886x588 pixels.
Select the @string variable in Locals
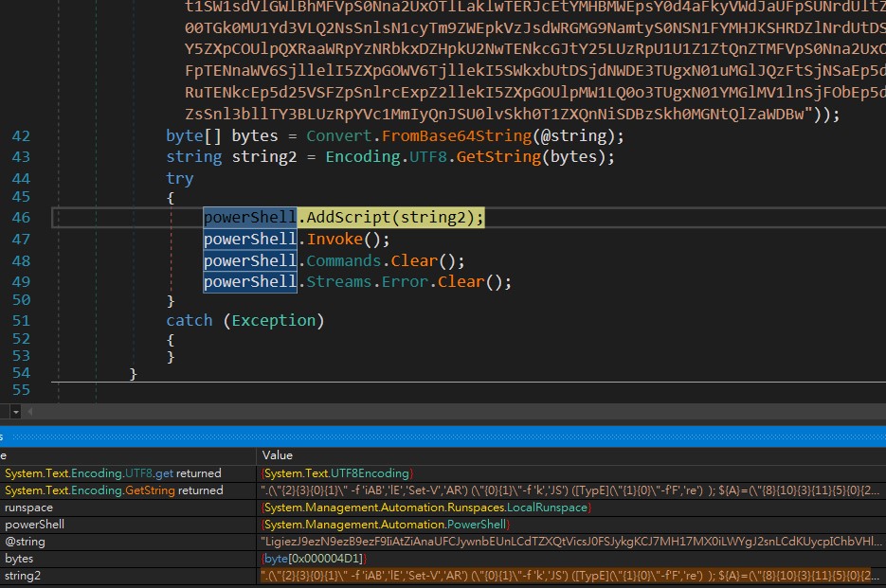pyautogui.click(x=25, y=542)
